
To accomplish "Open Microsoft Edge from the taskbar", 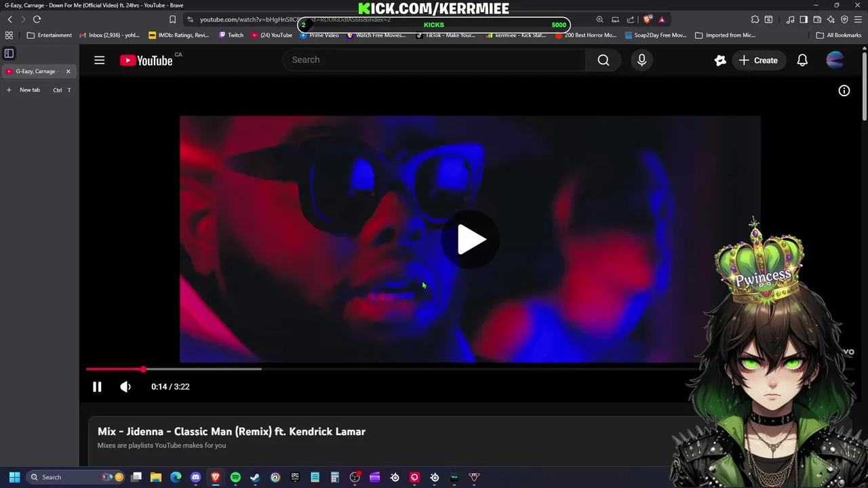I will pos(176,477).
